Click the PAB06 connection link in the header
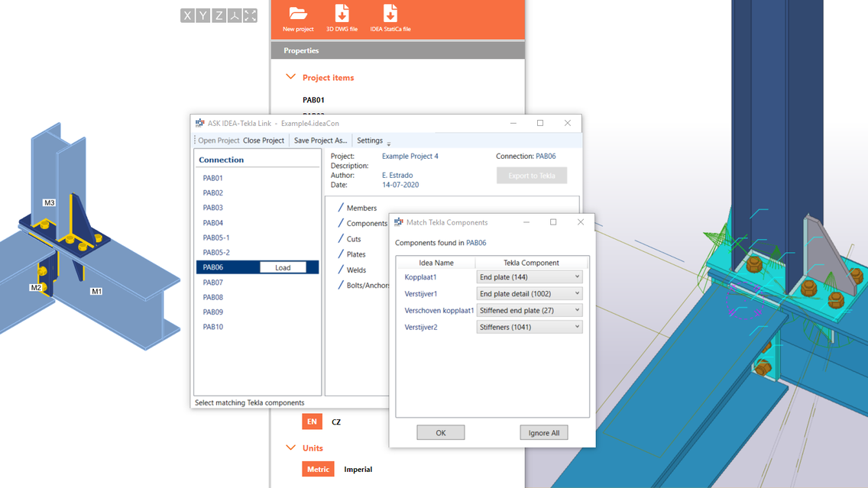Image resolution: width=868 pixels, height=488 pixels. (546, 156)
